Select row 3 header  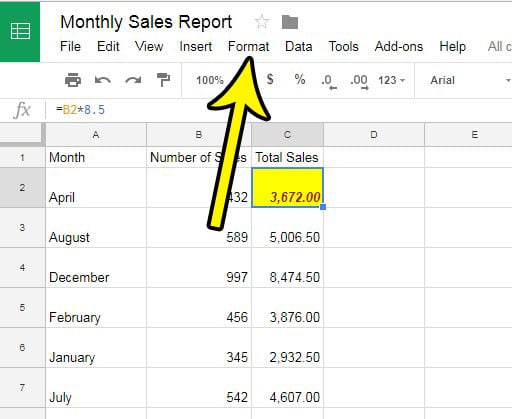point(22,228)
